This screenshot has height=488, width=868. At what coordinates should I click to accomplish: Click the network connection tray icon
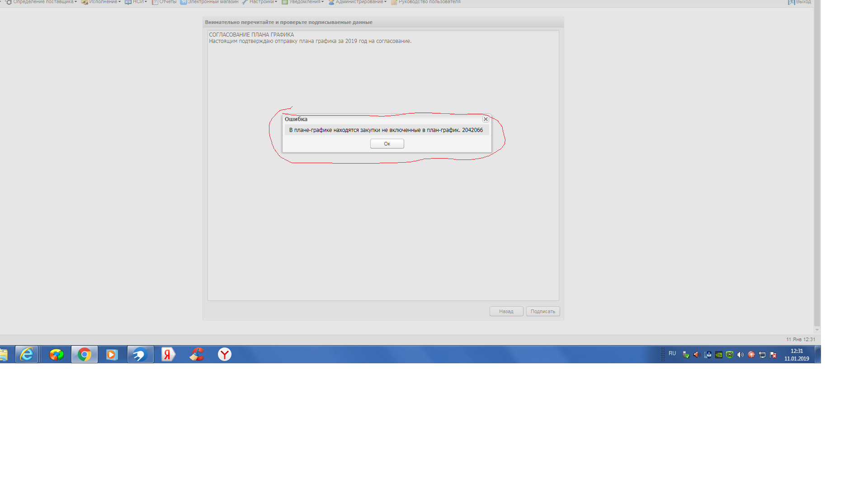pyautogui.click(x=762, y=355)
